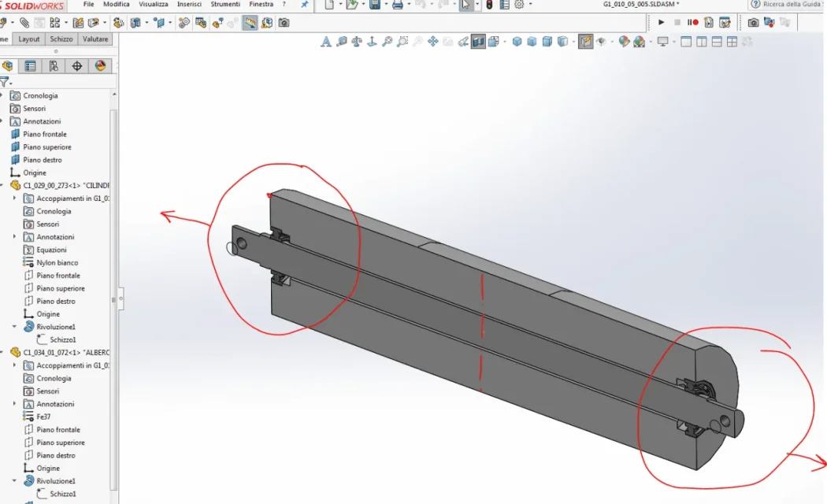The width and height of the screenshot is (827, 504).
Task: Open the edit appearance color sphere
Action: click(x=624, y=42)
